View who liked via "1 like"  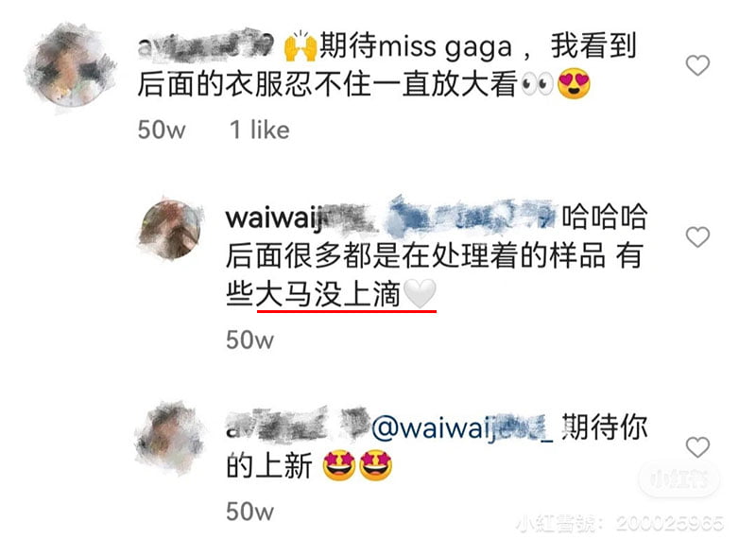[x=259, y=130]
